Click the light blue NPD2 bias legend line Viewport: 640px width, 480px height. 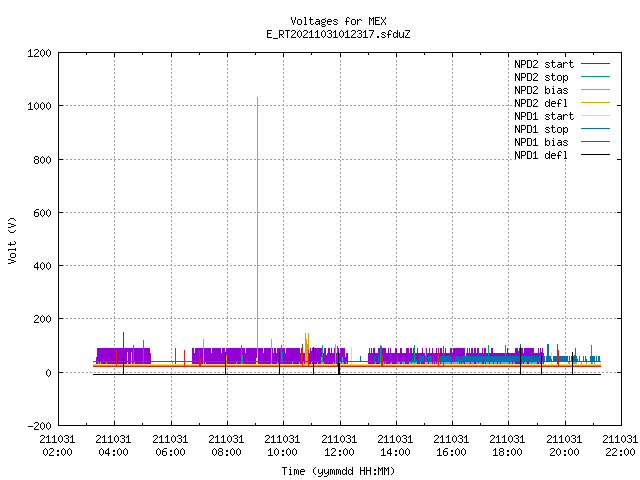pyautogui.click(x=596, y=90)
